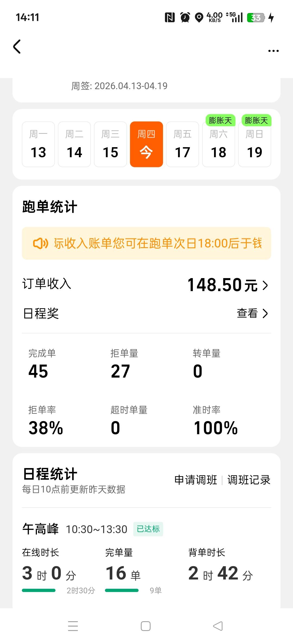Tap the green online duration progress bar
This screenshot has height=644, width=293.
tap(39, 590)
